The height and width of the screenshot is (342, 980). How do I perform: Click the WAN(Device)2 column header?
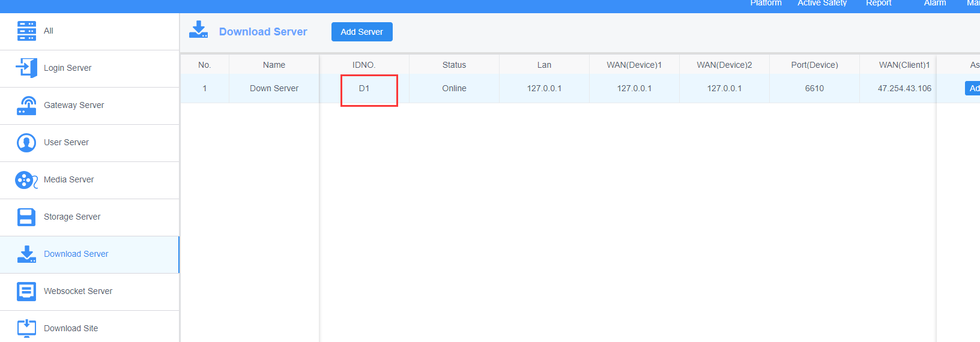(724, 65)
